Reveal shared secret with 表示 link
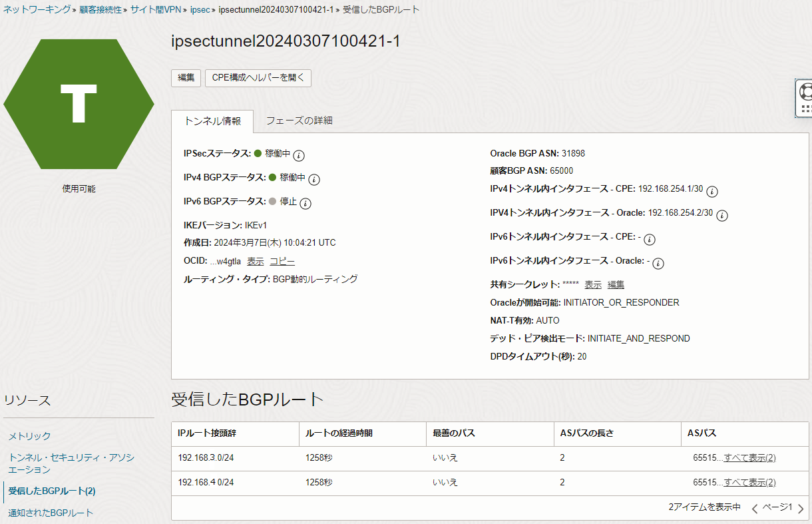Viewport: 812px width, 524px height. 593,284
